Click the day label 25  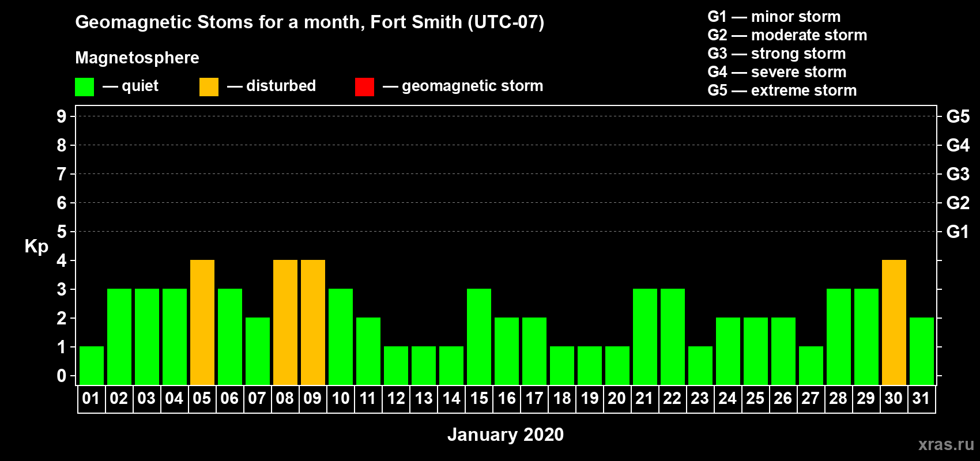tap(756, 399)
